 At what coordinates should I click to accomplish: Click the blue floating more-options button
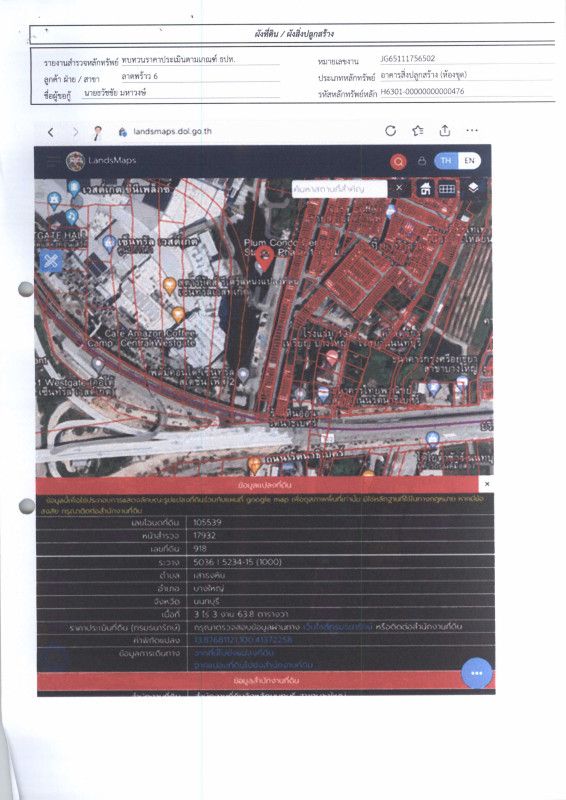(477, 673)
